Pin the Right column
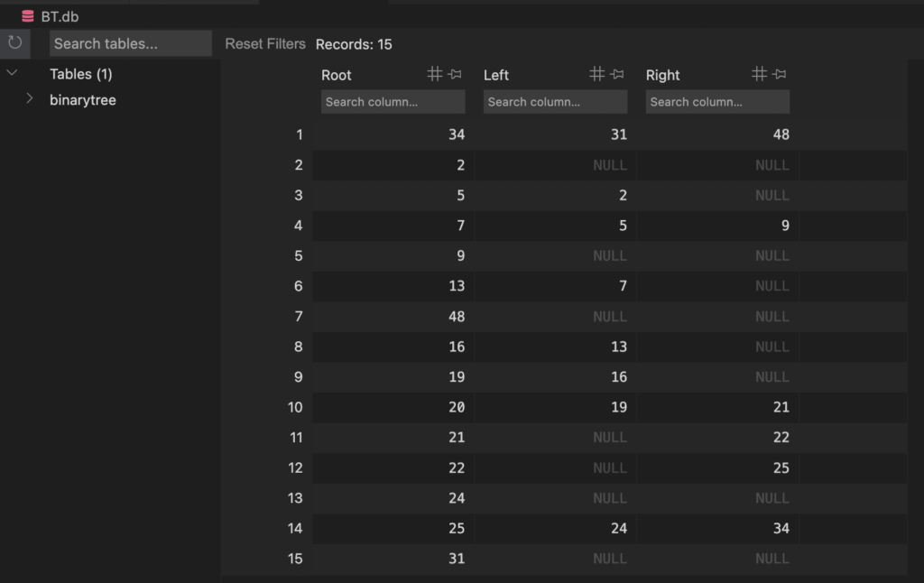This screenshot has width=924, height=583. point(780,75)
